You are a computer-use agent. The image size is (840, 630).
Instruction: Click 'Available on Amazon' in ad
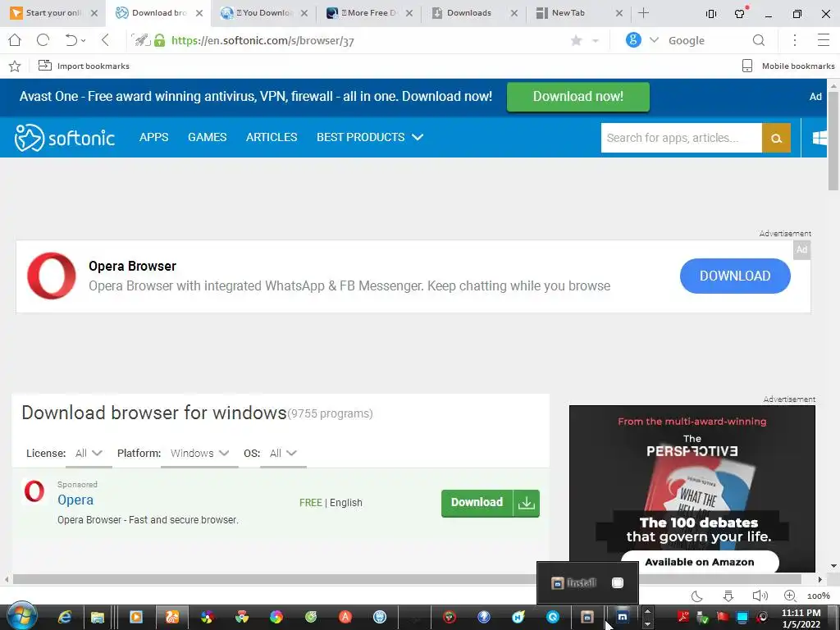click(x=700, y=562)
